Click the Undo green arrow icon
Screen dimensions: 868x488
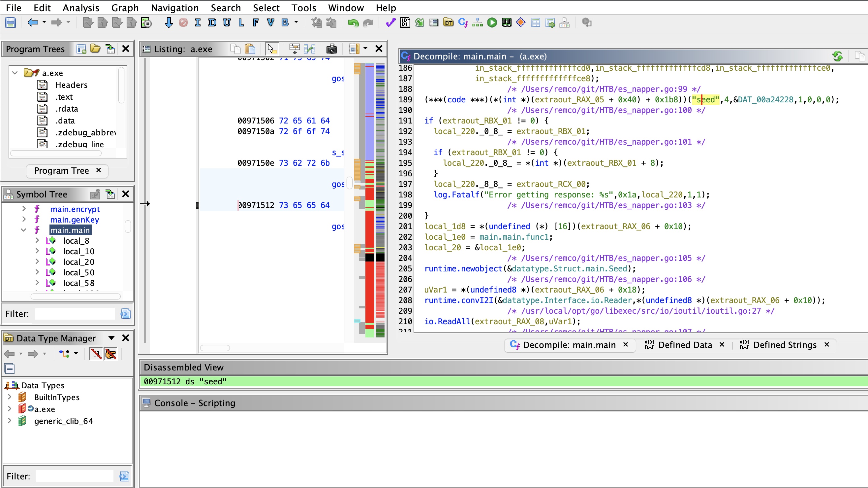[353, 22]
